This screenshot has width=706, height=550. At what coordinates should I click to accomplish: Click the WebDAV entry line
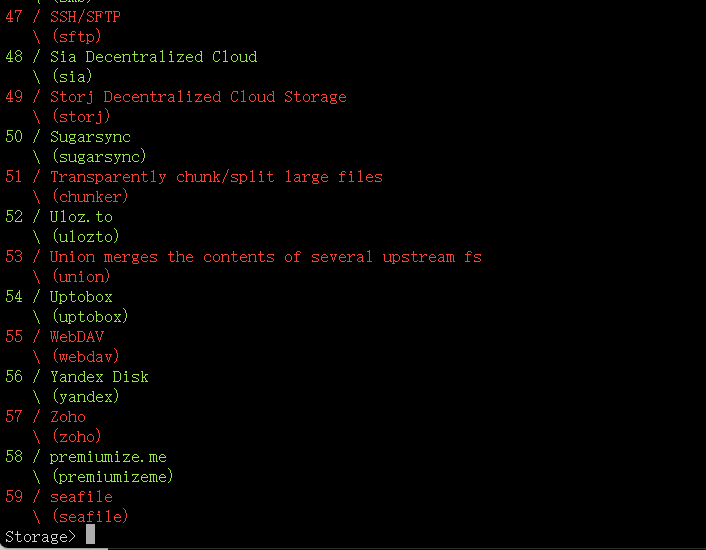tap(54, 337)
